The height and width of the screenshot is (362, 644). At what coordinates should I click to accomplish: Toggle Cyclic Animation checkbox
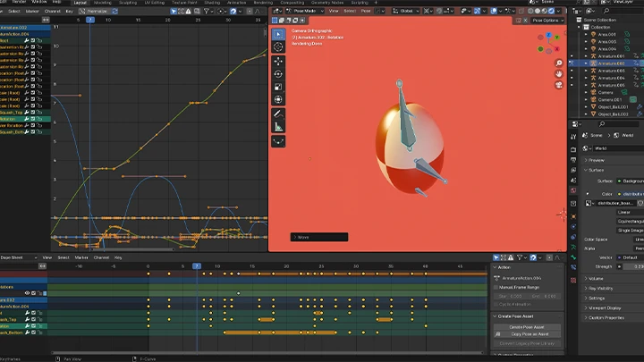click(496, 304)
